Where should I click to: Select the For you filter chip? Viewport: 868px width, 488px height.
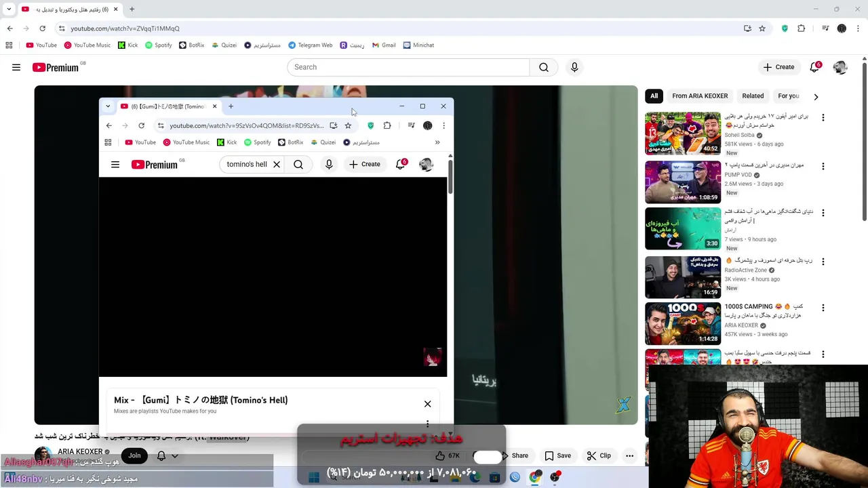[788, 96]
